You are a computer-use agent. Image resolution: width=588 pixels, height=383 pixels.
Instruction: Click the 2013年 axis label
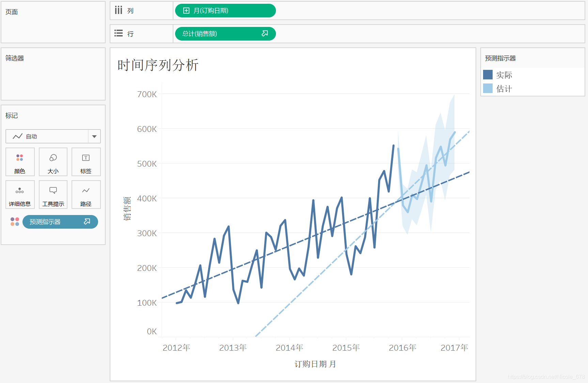[x=233, y=348]
